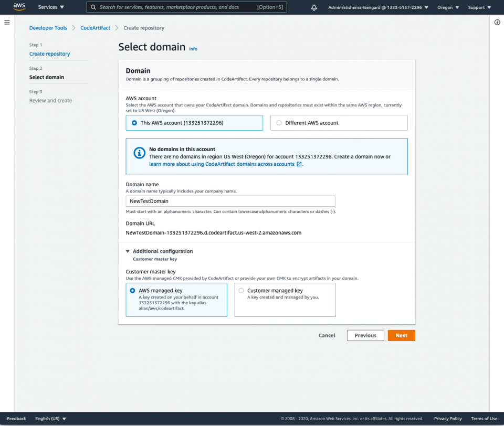Open the Support dropdown menu
Screen dimensions: 504x426
click(x=479, y=7)
